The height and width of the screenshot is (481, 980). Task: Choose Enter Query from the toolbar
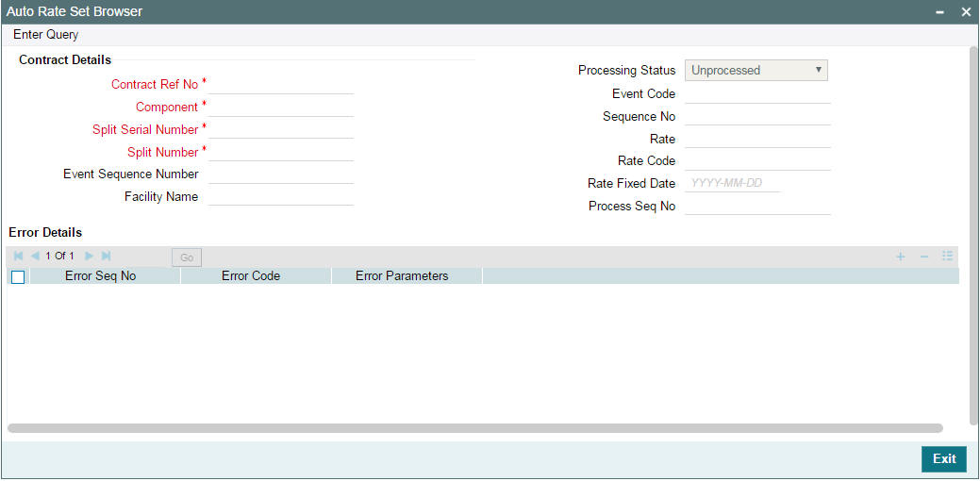point(45,35)
